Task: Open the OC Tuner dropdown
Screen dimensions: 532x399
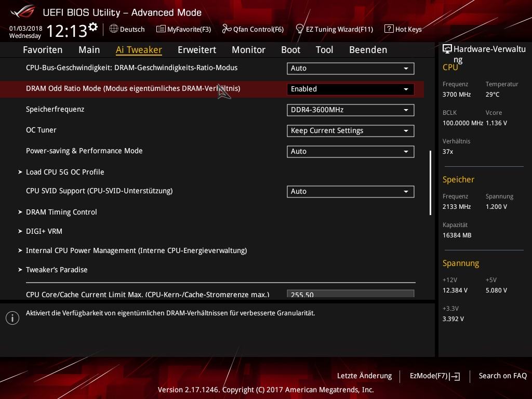Action: (351, 130)
